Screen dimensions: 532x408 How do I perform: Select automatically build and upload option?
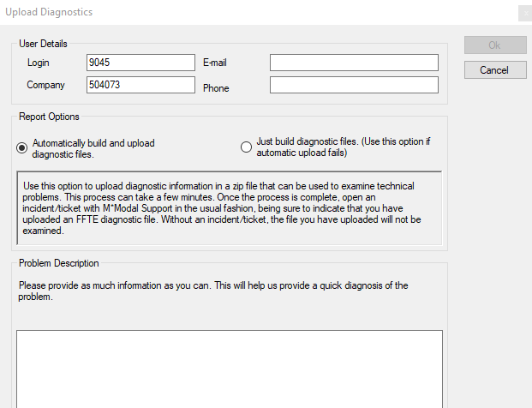pyautogui.click(x=22, y=148)
